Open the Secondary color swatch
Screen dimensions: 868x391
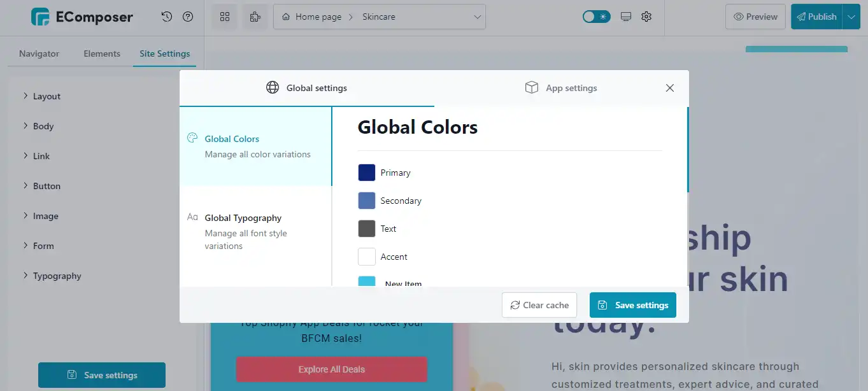(x=367, y=201)
